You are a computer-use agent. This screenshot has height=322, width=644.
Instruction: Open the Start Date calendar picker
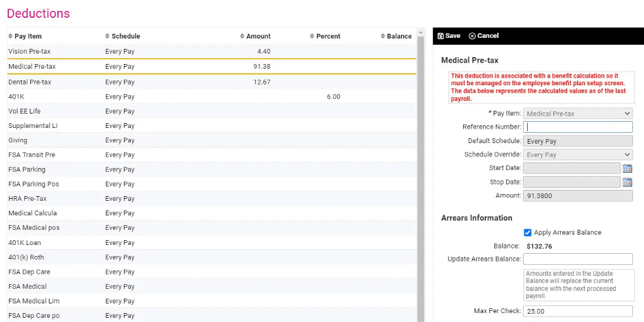tap(627, 168)
